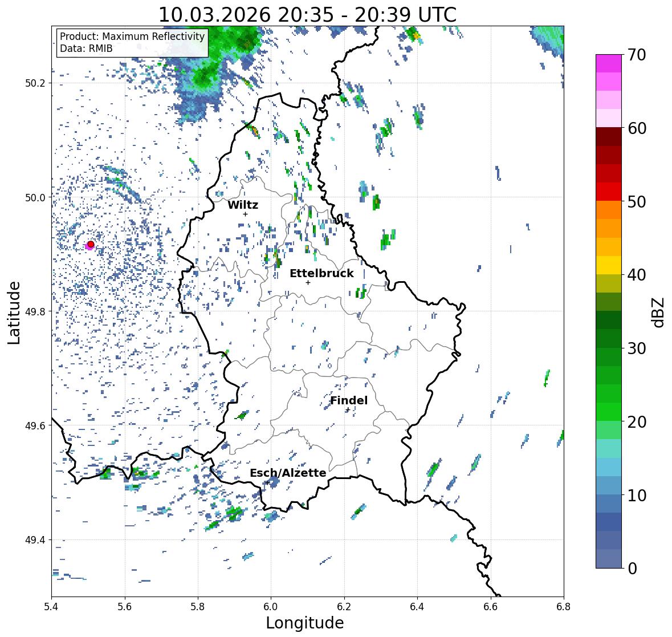Click the 6.0 longitude tick label

(x=271, y=606)
